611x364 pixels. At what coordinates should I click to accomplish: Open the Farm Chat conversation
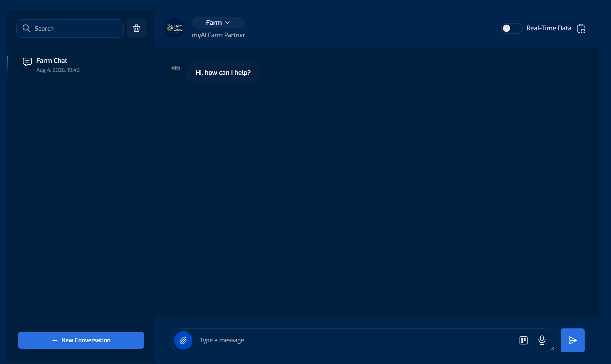click(x=81, y=65)
